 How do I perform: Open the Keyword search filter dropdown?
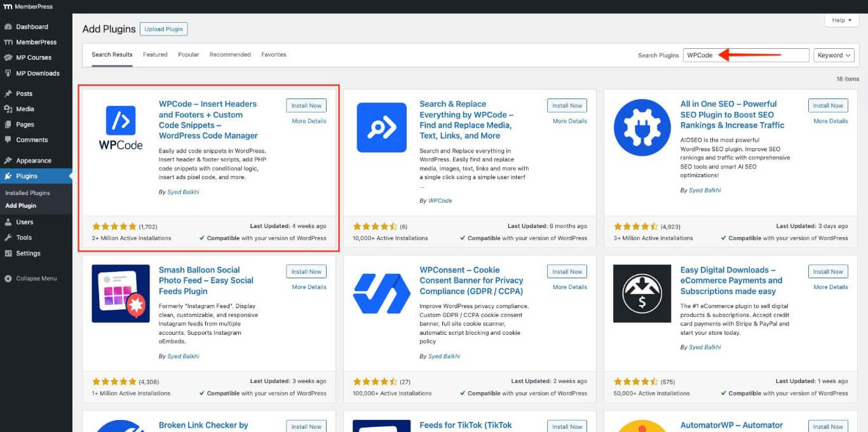(834, 55)
